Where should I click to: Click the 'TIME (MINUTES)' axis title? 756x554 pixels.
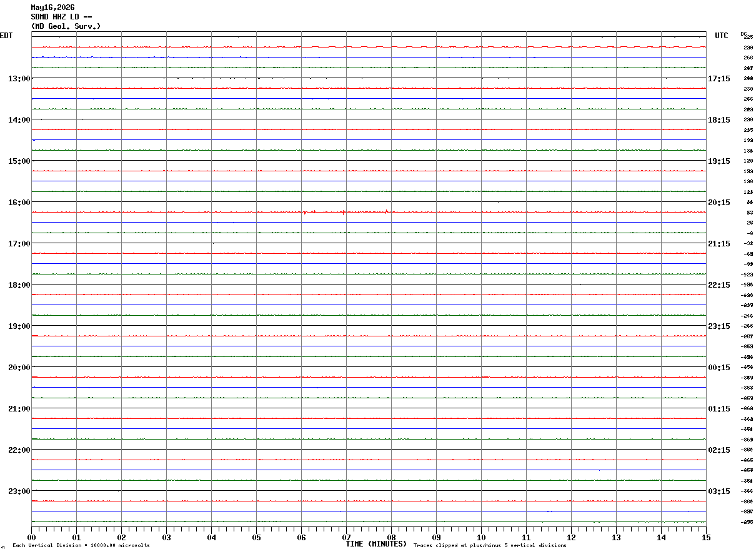[376, 544]
